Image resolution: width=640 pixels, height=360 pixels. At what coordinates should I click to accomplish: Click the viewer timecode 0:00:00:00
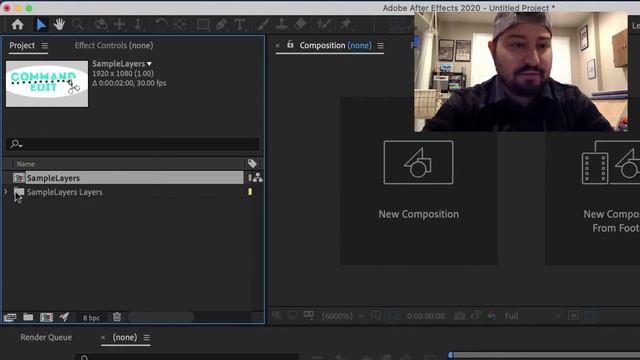click(426, 316)
